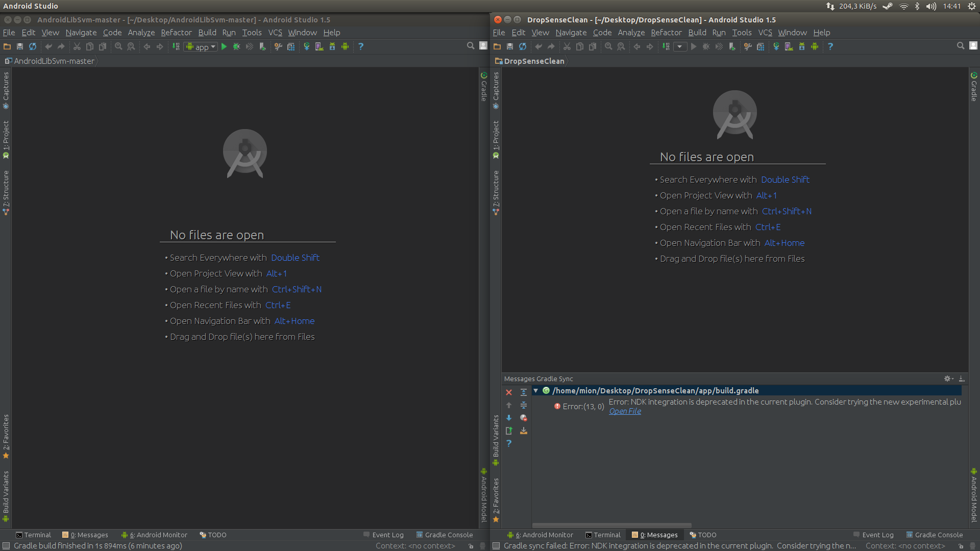980x551 pixels.
Task: Toggle Project tool window in AndroidLibSvm window
Action: [6, 139]
